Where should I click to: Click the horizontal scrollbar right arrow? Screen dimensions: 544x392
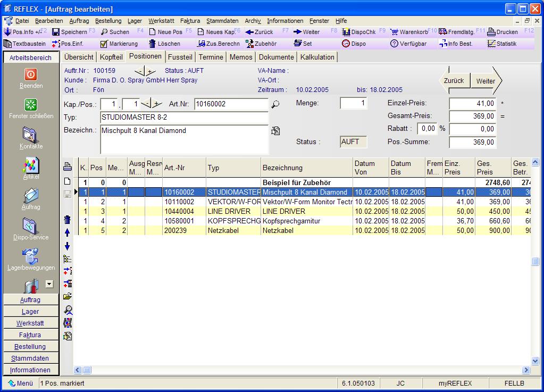(526, 370)
